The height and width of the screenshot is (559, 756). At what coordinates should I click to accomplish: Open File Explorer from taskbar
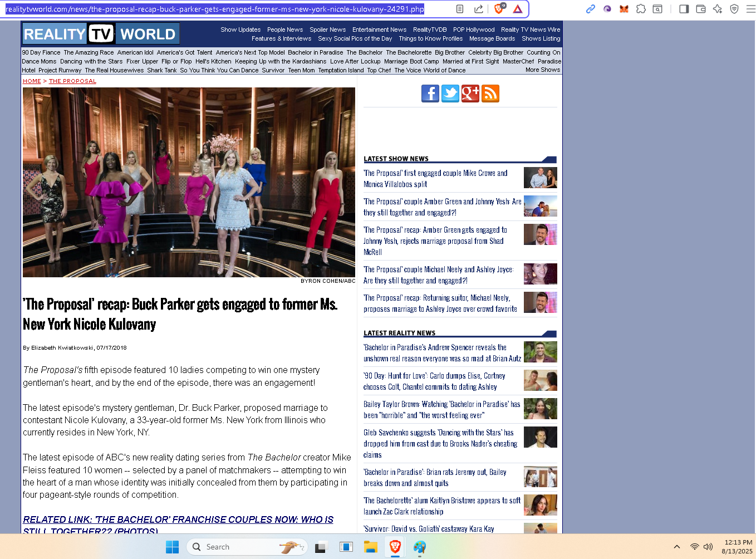click(x=371, y=547)
